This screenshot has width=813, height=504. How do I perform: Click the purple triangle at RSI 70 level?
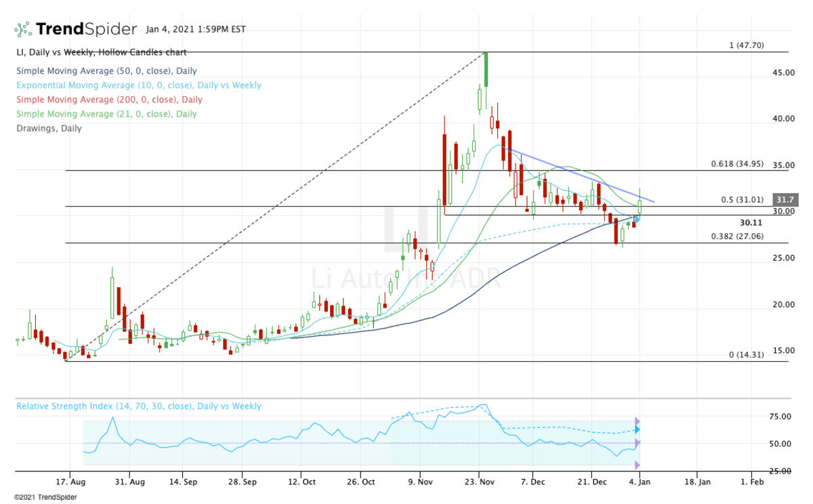pos(637,421)
